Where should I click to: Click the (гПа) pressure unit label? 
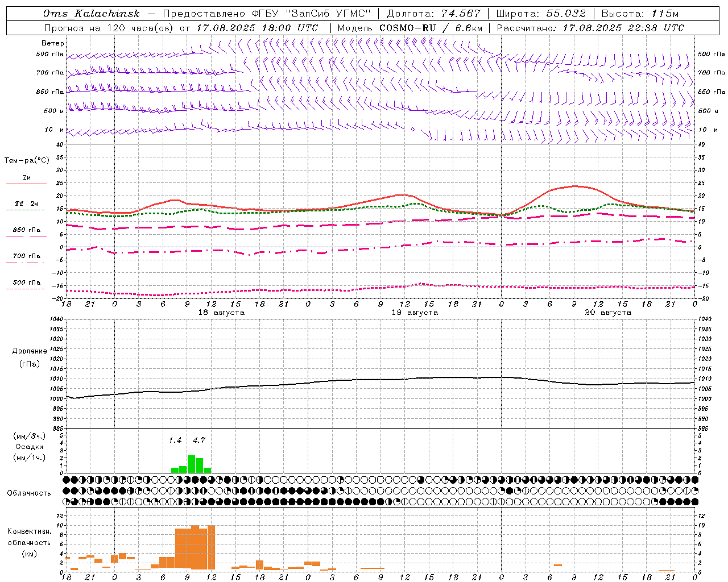(x=30, y=364)
